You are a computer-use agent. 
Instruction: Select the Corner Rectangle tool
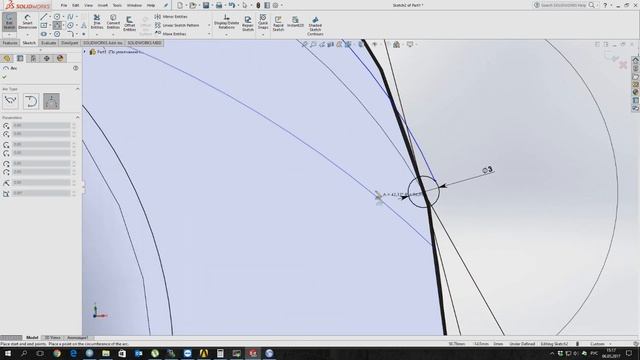tap(44, 25)
